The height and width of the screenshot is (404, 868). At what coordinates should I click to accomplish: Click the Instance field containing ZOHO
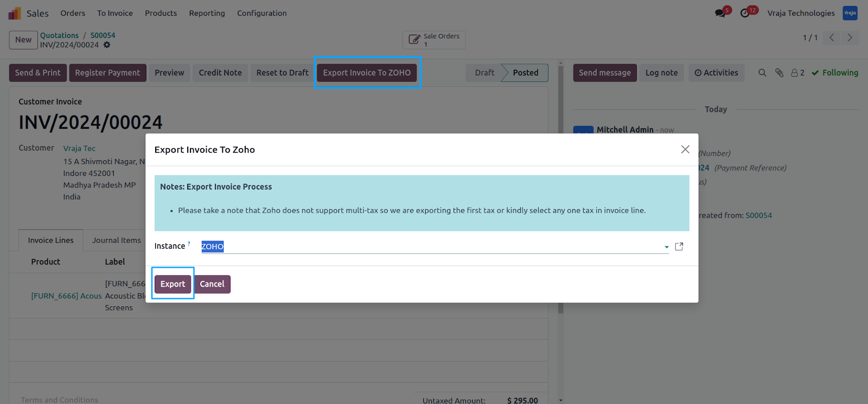[x=435, y=247]
